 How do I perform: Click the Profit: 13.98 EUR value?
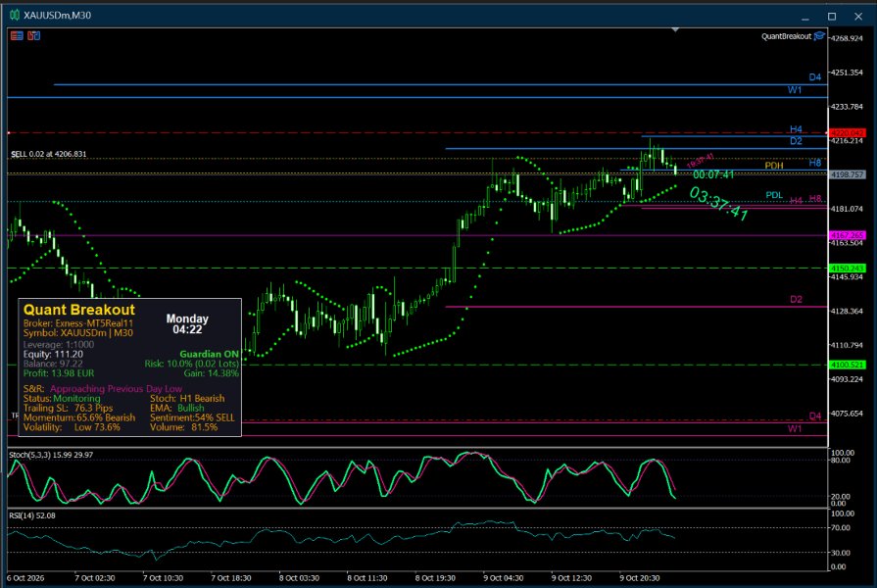pos(59,373)
